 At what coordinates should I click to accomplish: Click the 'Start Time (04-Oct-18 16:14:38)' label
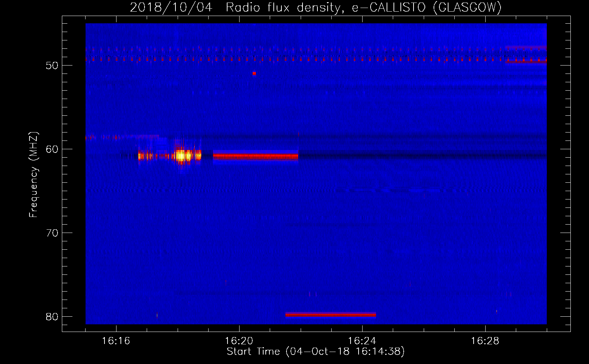click(x=316, y=352)
